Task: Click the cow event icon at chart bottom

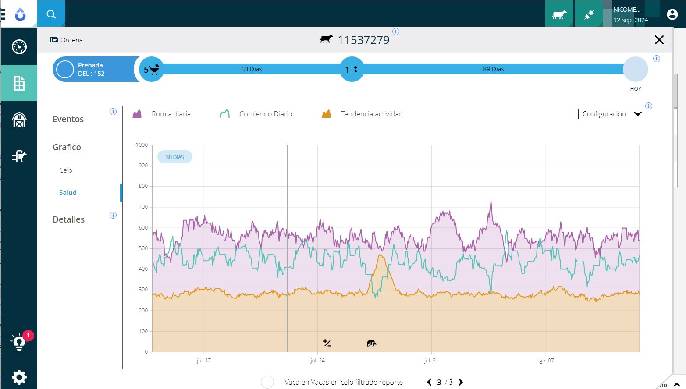Action: (371, 343)
